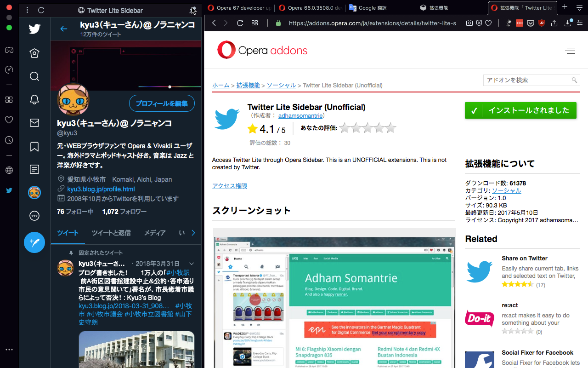588x368 pixels.
Task: Click the magnifier icon in the addon search box
Action: (x=574, y=80)
